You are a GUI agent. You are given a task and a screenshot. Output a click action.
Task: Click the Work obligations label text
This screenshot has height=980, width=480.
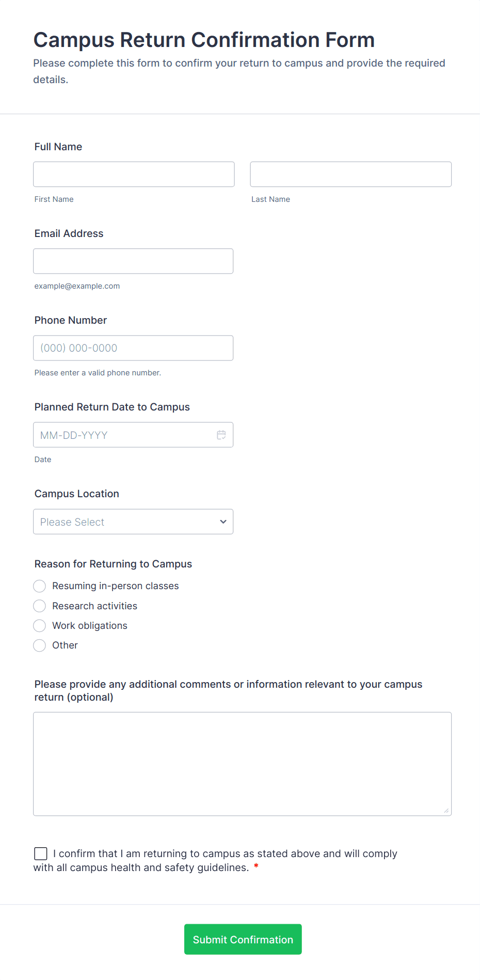pos(90,626)
